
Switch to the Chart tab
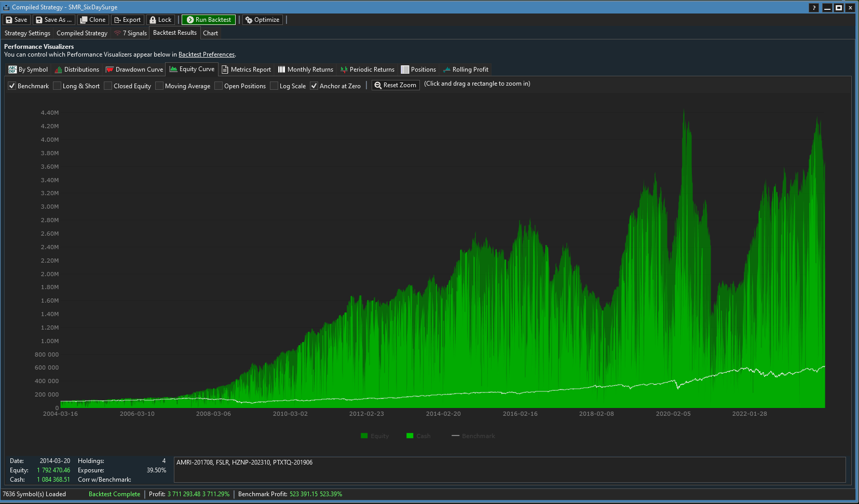click(x=210, y=33)
